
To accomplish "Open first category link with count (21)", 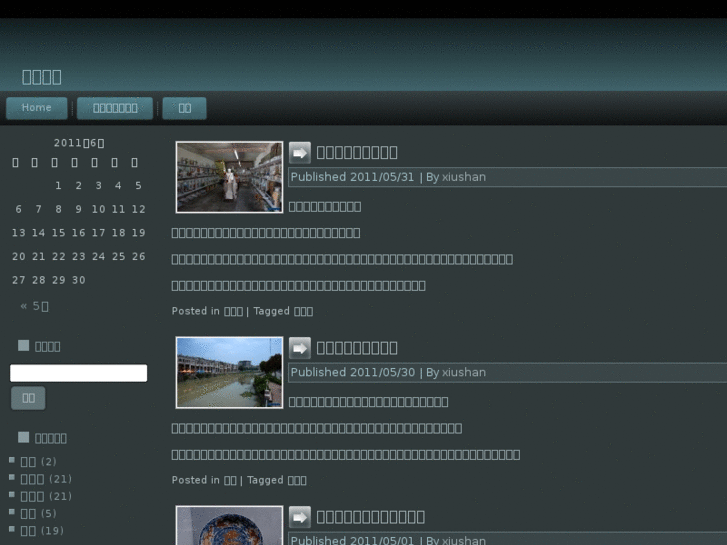I will (32, 479).
